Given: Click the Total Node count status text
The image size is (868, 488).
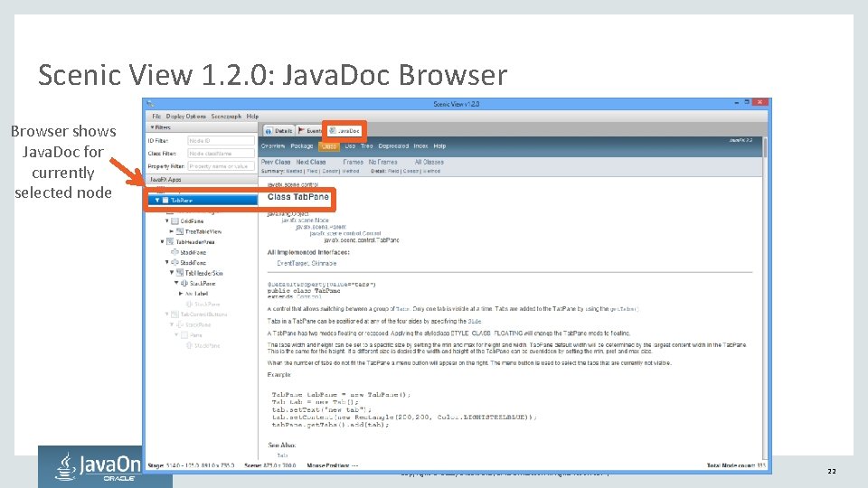Looking at the screenshot, I should pos(736,466).
